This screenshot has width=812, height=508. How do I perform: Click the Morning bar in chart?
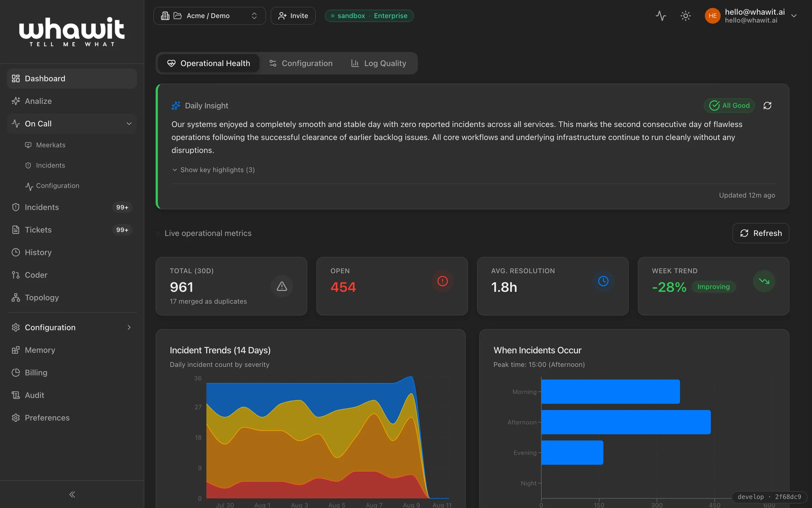coord(610,392)
